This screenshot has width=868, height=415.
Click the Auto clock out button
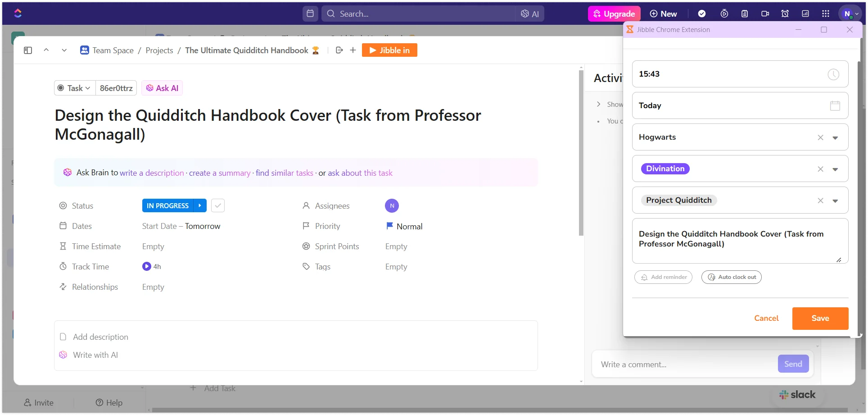click(x=732, y=277)
